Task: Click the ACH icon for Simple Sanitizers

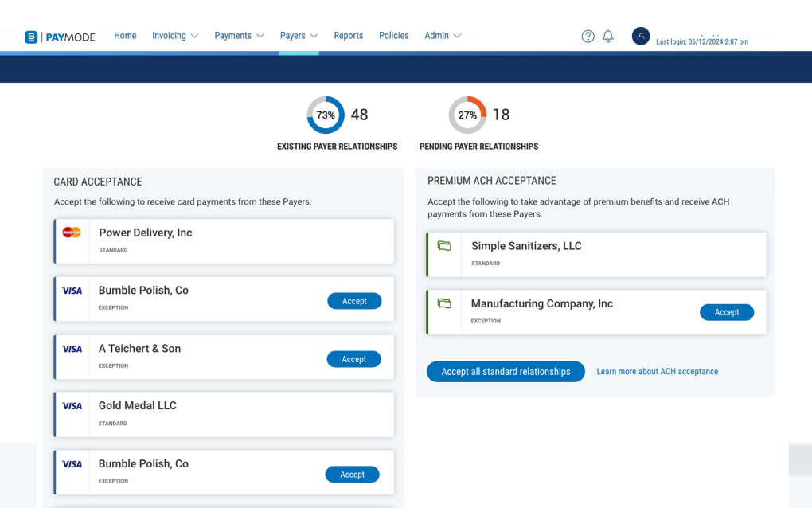Action: [444, 246]
